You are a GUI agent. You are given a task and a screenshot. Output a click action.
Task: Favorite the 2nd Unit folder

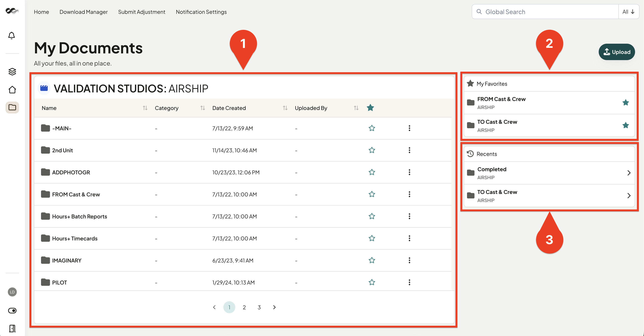point(372,150)
